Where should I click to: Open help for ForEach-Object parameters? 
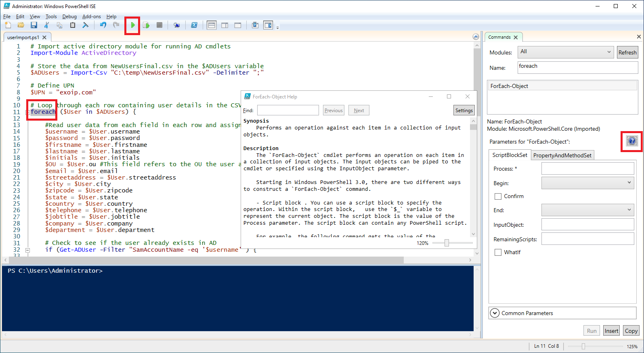click(631, 141)
